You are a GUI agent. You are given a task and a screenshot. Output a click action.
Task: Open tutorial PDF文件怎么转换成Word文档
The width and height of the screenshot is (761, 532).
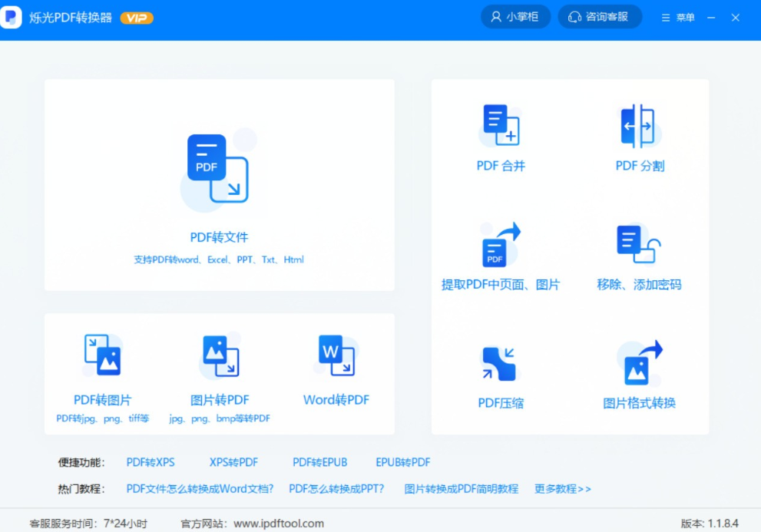point(200,489)
